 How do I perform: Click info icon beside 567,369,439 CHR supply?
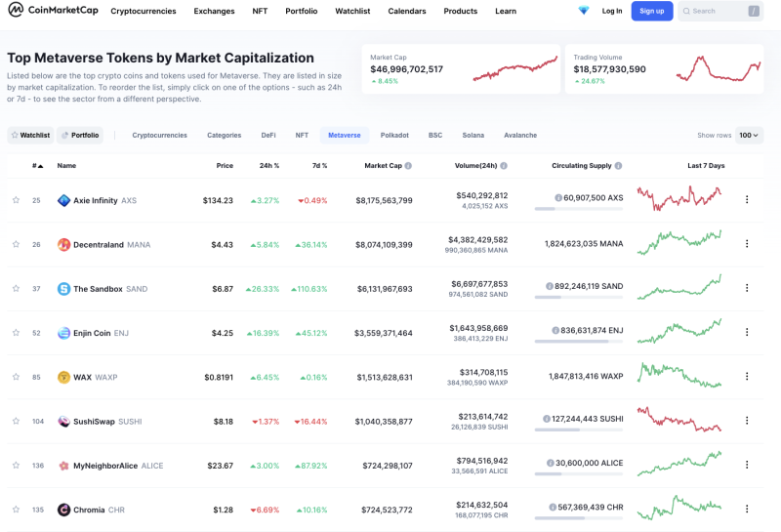pos(553,507)
